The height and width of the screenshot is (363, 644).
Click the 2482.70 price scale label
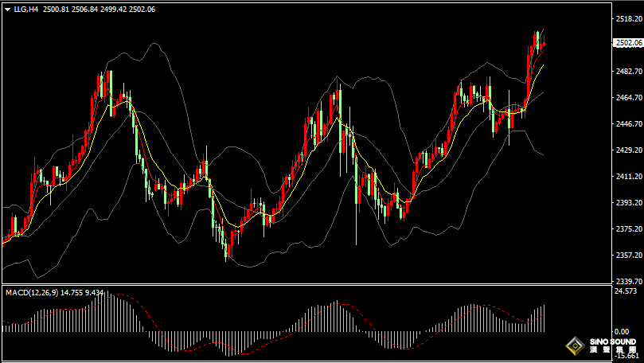pyautogui.click(x=627, y=71)
